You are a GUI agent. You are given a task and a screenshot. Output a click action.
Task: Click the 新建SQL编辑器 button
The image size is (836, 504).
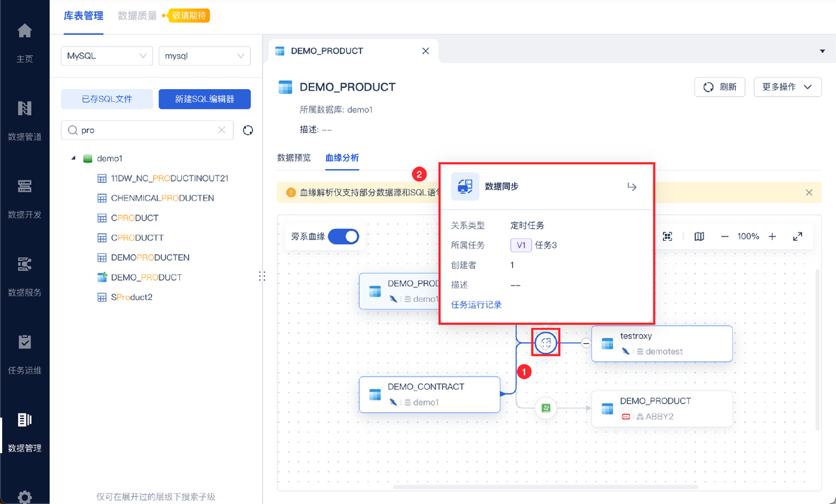pyautogui.click(x=205, y=99)
